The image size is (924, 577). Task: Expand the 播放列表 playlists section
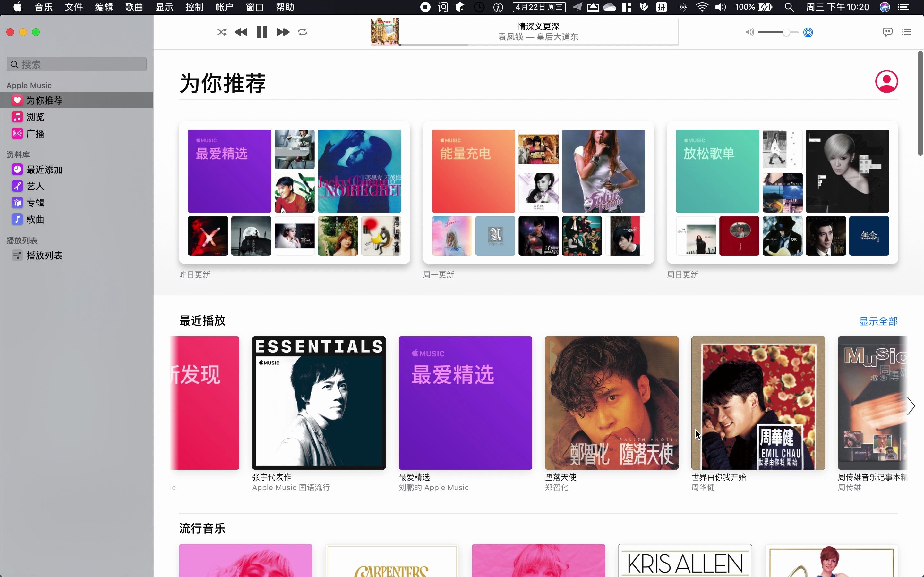[22, 240]
